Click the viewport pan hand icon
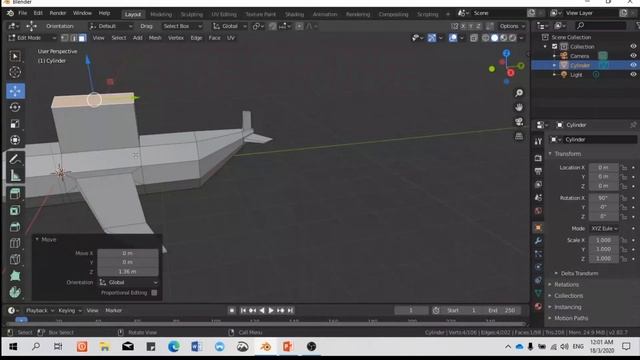The height and width of the screenshot is (360, 640). (x=519, y=107)
